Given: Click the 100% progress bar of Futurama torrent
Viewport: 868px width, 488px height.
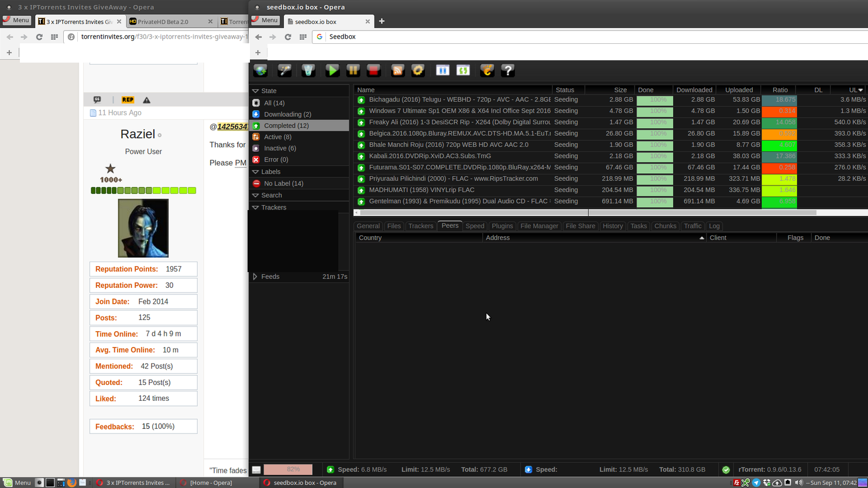Looking at the screenshot, I should [x=655, y=168].
